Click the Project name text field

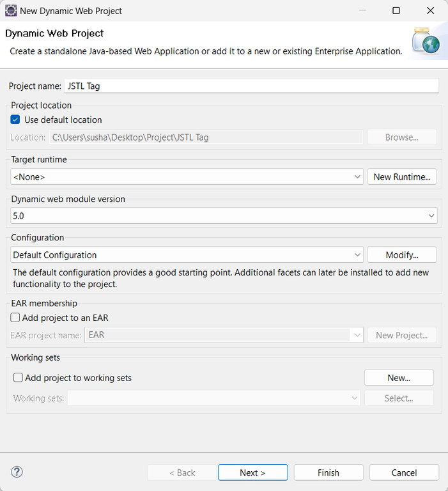pyautogui.click(x=252, y=86)
